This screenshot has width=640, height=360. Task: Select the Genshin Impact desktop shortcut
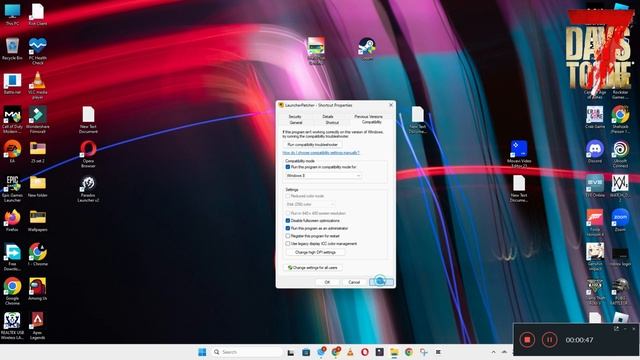point(595,256)
